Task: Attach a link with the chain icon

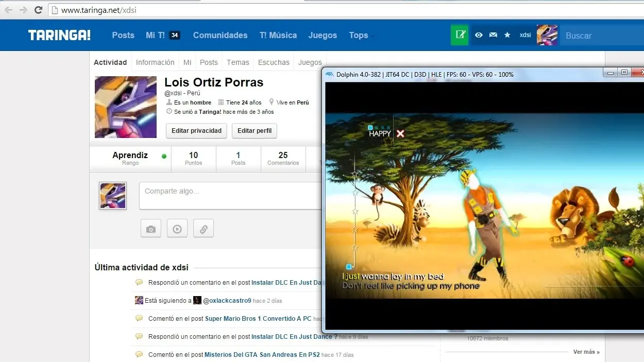Action: point(204,229)
